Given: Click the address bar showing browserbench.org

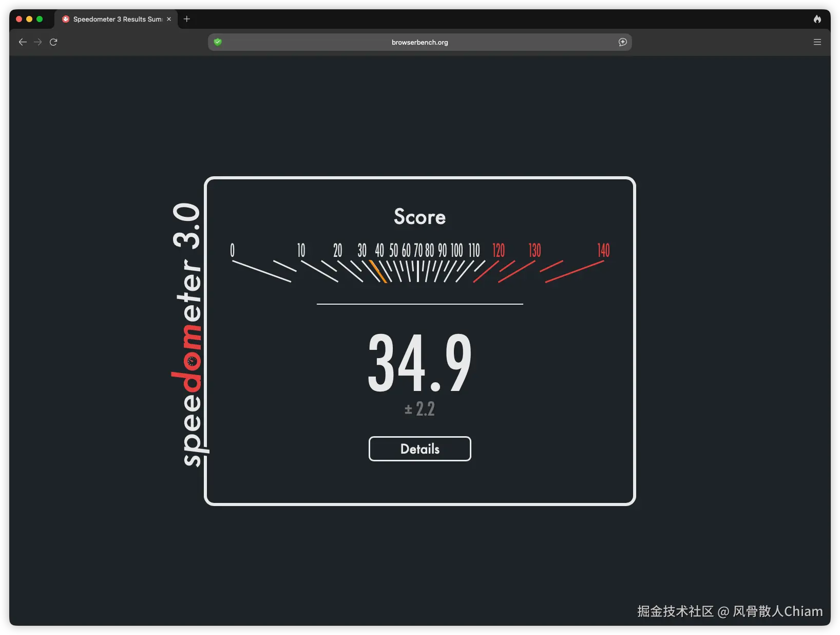Looking at the screenshot, I should (x=419, y=42).
